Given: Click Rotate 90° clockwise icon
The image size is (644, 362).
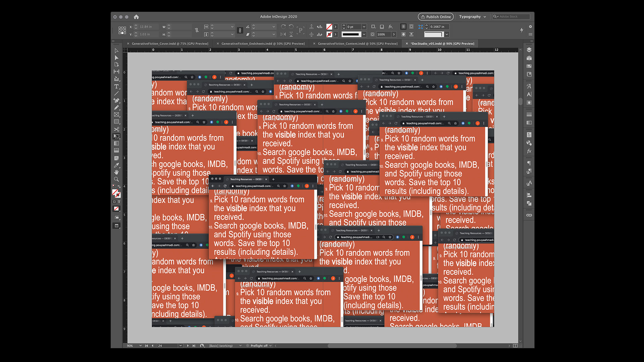Looking at the screenshot, I should (283, 26).
